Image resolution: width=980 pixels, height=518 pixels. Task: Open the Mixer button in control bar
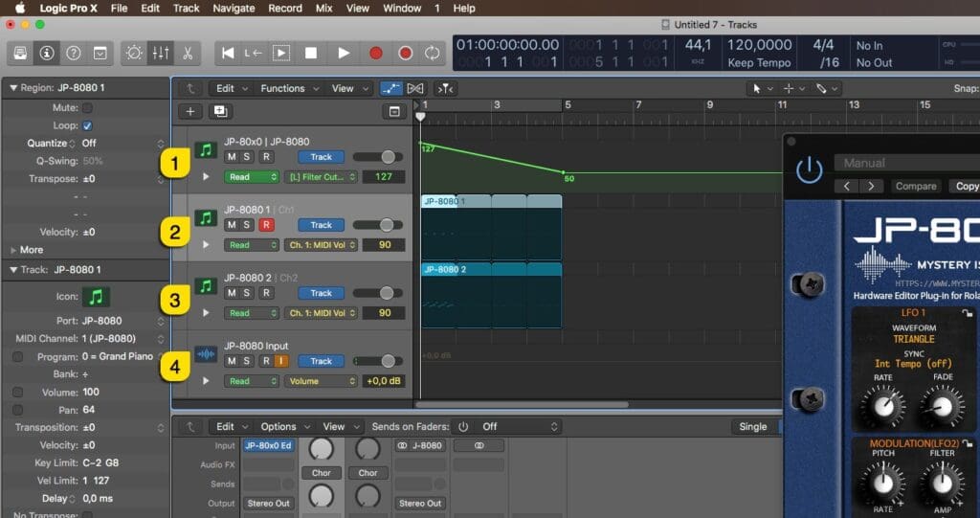161,54
